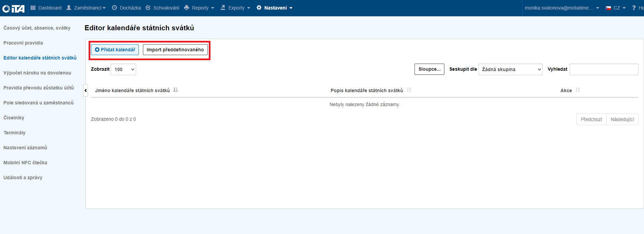
Task: Go to Schvalování section
Action: click(163, 8)
